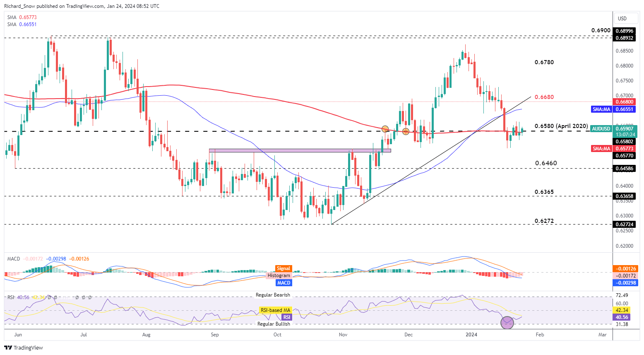This screenshot has width=644, height=355.
Task: Click the pink Histogram label
Action: [279, 275]
